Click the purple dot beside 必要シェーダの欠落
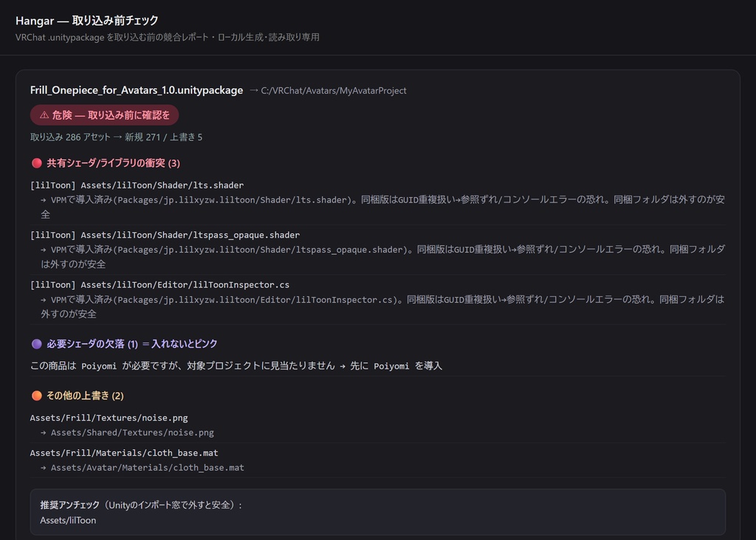The height and width of the screenshot is (540, 756). 37,344
